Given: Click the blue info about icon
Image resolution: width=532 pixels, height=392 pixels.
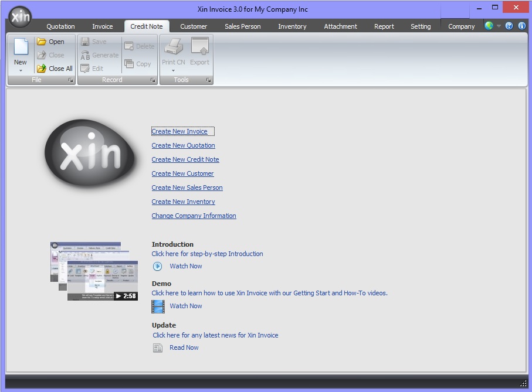Looking at the screenshot, I should point(522,26).
